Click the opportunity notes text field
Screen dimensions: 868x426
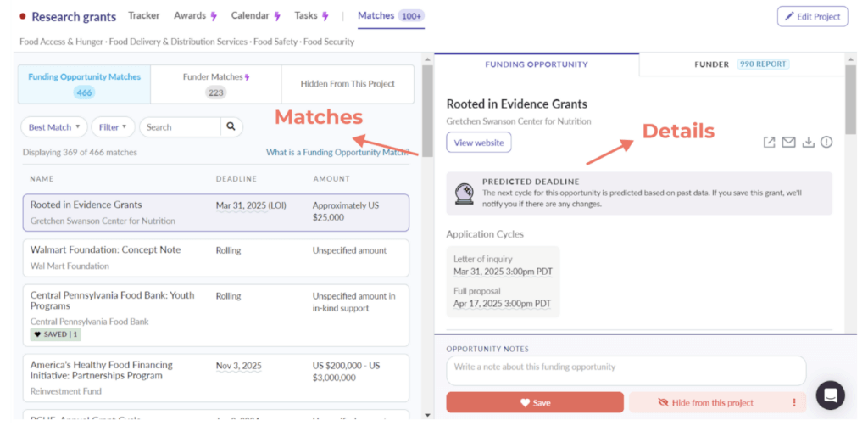pos(626,370)
